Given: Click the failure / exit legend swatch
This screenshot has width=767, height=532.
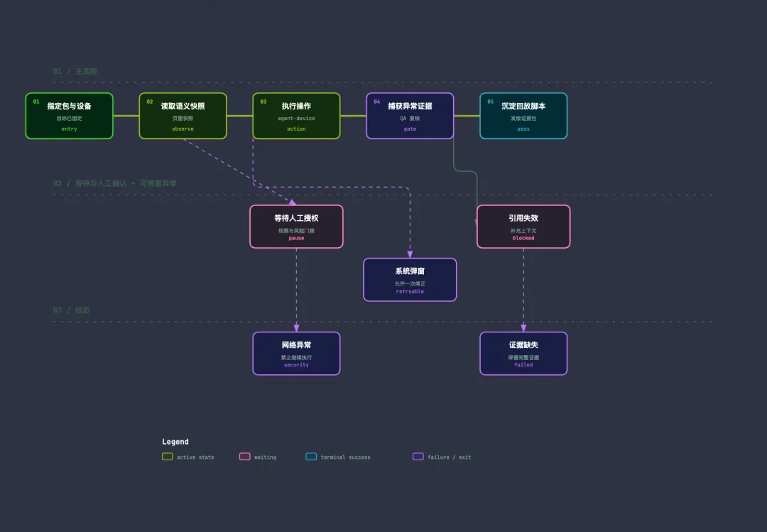Looking at the screenshot, I should [x=418, y=457].
